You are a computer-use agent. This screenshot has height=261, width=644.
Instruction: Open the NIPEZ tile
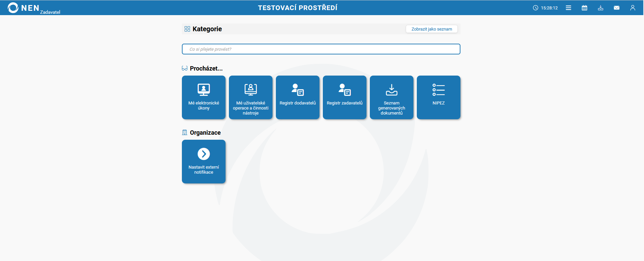439,97
